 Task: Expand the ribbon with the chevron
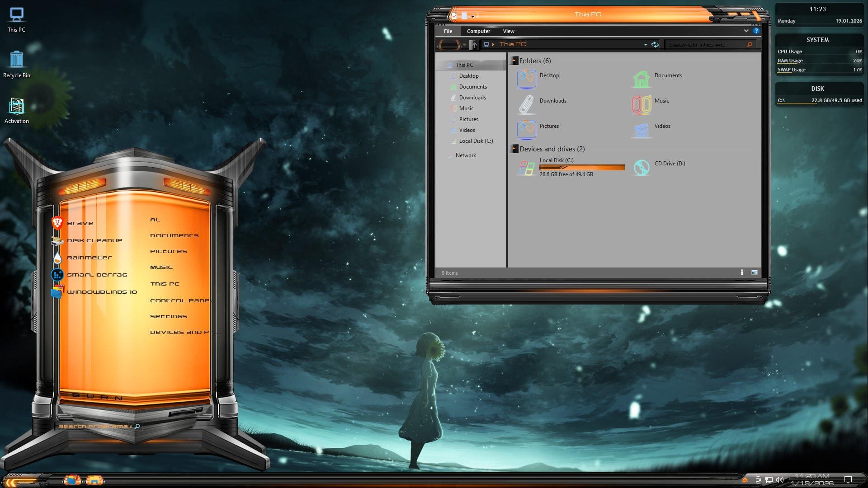[746, 31]
